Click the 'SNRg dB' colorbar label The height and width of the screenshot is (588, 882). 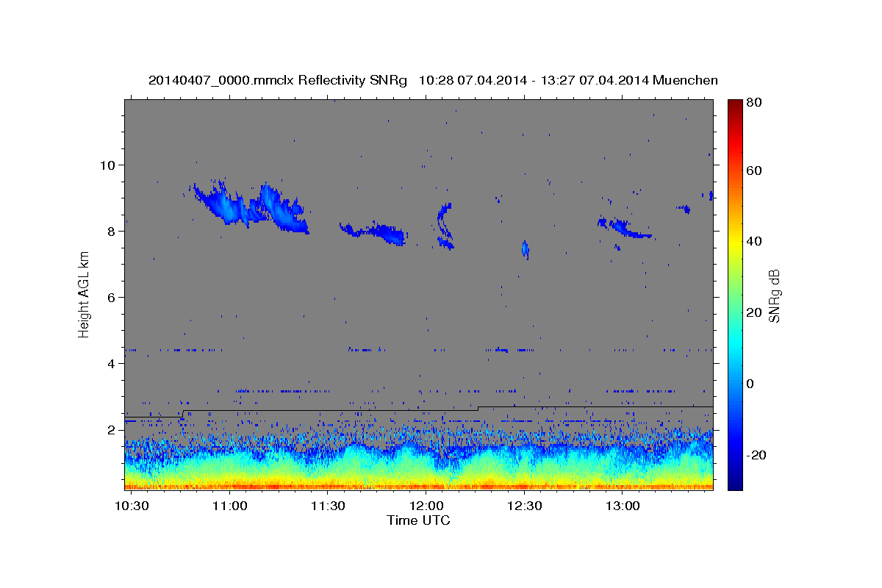point(774,295)
